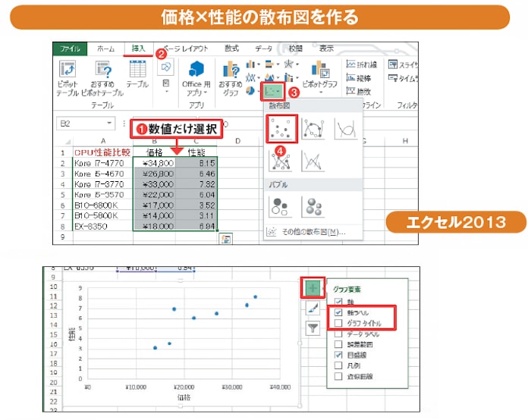The image size is (528, 420).
Task: Open the scatter chart dropdown button
Action: point(273,91)
